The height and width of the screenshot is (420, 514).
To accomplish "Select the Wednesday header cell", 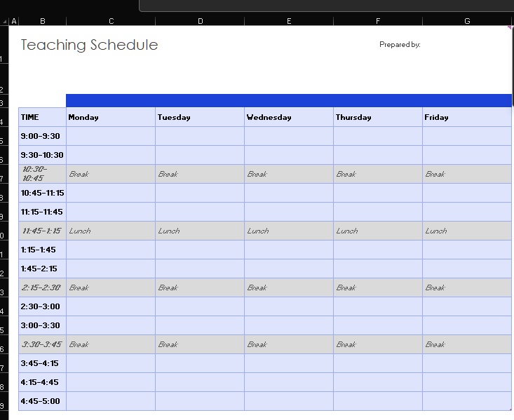I will 289,117.
